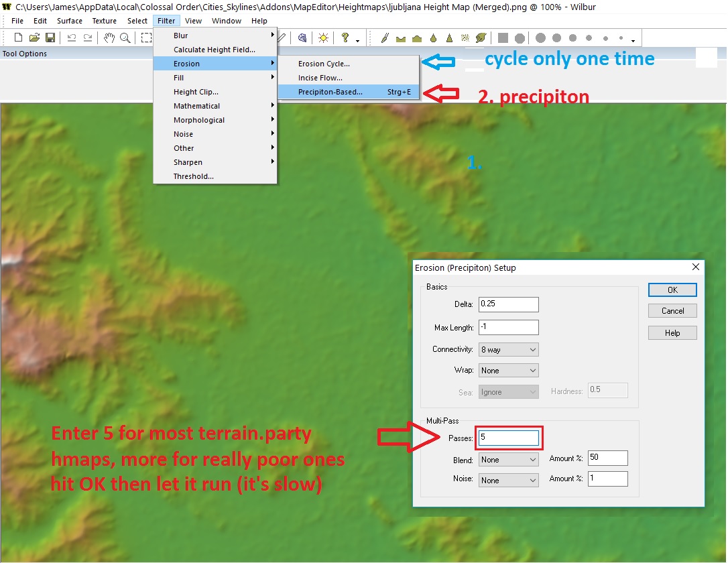Click the Max Length input field
The width and height of the screenshot is (728, 563).
coord(508,327)
